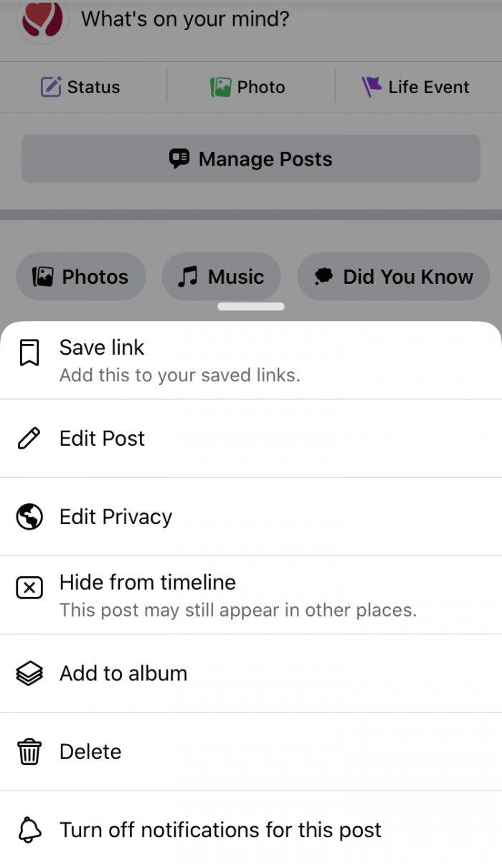The height and width of the screenshot is (868, 502).
Task: Select the Edit Post pencil icon
Action: pyautogui.click(x=29, y=438)
